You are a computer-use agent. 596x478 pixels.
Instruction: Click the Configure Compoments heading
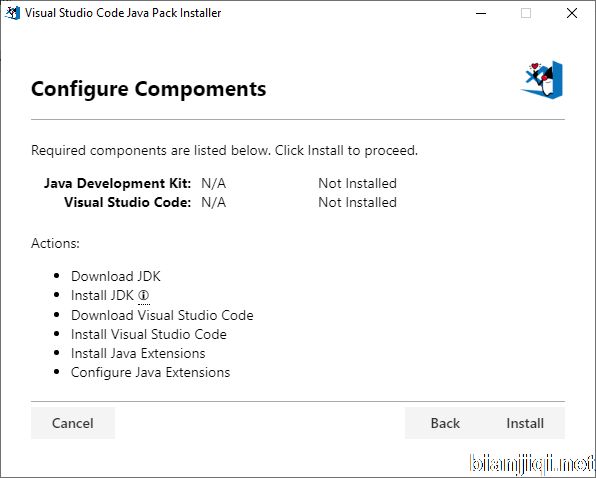(x=149, y=89)
